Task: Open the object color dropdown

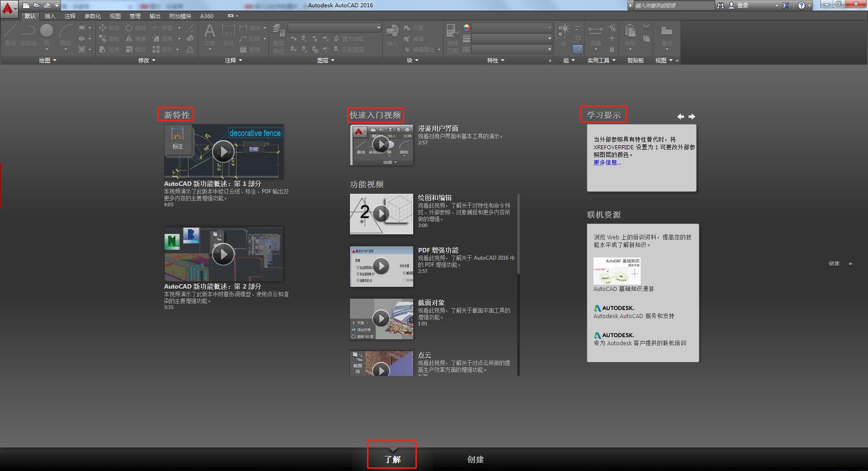Action: (x=512, y=28)
